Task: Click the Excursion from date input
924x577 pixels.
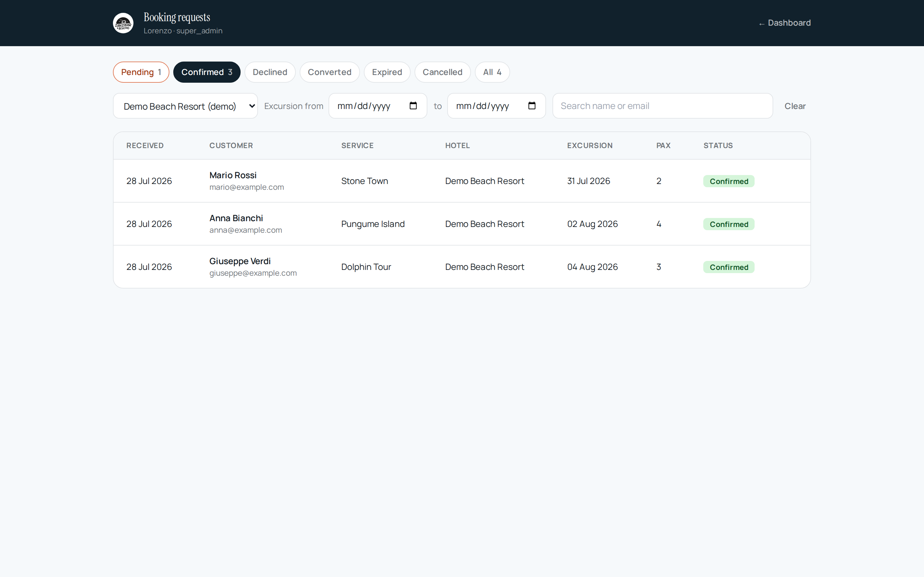Action: [x=378, y=106]
